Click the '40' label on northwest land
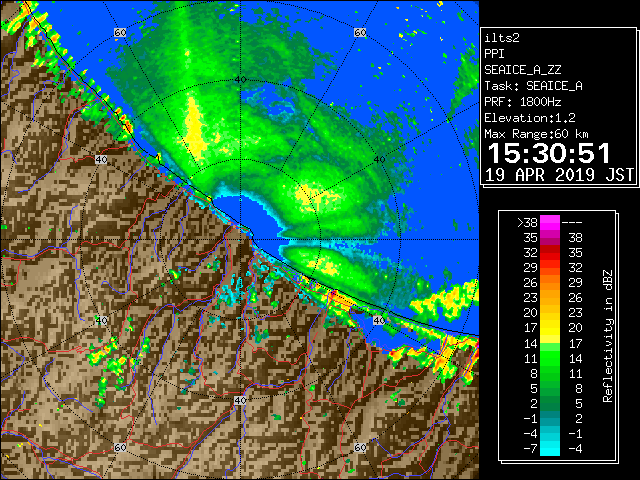This screenshot has height=480, width=640. click(101, 160)
